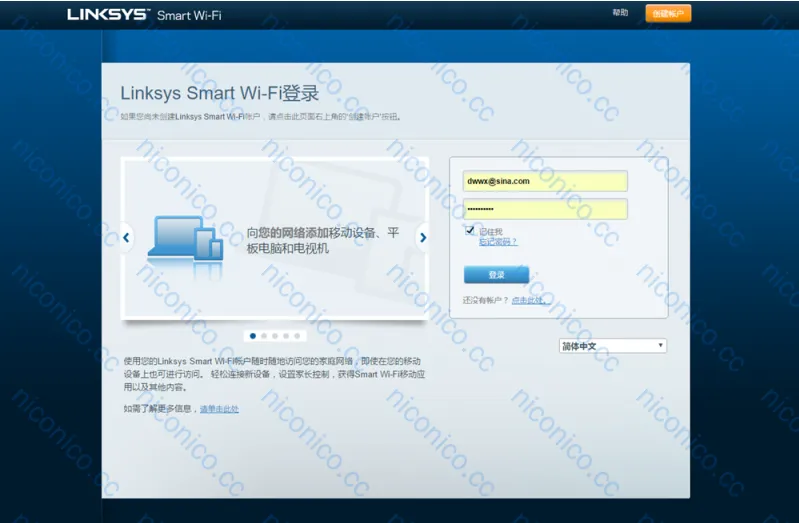Viewport: 799px width, 523px height.
Task: Follow the 请单击此处 learn more link
Action: coord(219,409)
